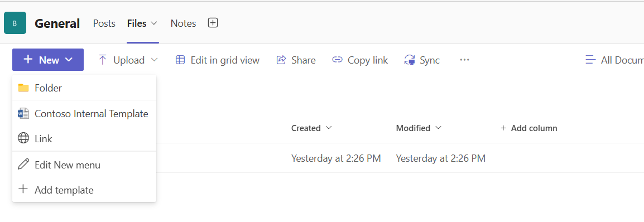Screen dimensions: 644x222
Task: Expand the Files tab chevron
Action: (x=154, y=23)
